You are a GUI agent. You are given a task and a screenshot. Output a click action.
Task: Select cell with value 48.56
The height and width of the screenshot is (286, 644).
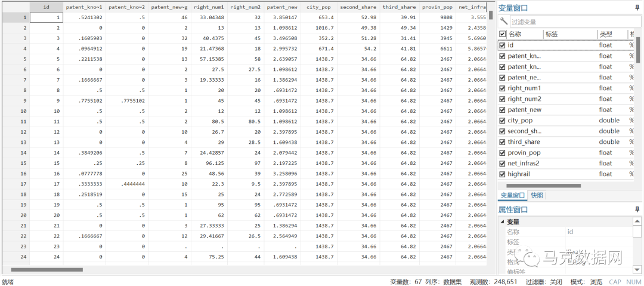(x=209, y=174)
